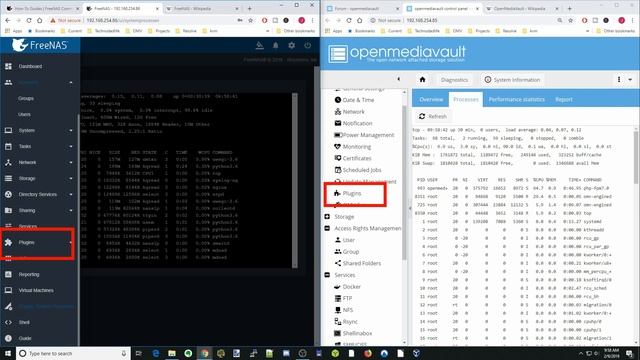Viewport: 640px width, 360px height.
Task: Open Chrome menu in FreeNAS window
Action: tap(313, 20)
